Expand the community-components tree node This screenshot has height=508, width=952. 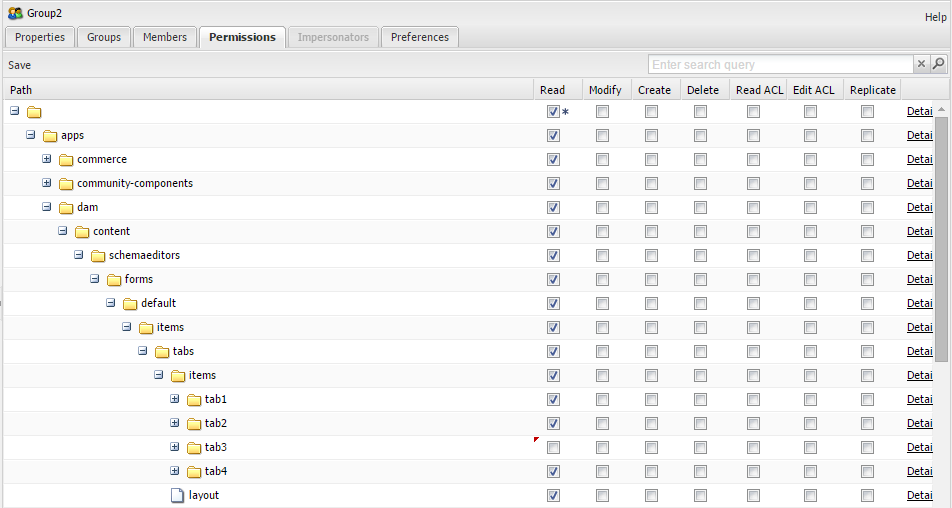[46, 183]
